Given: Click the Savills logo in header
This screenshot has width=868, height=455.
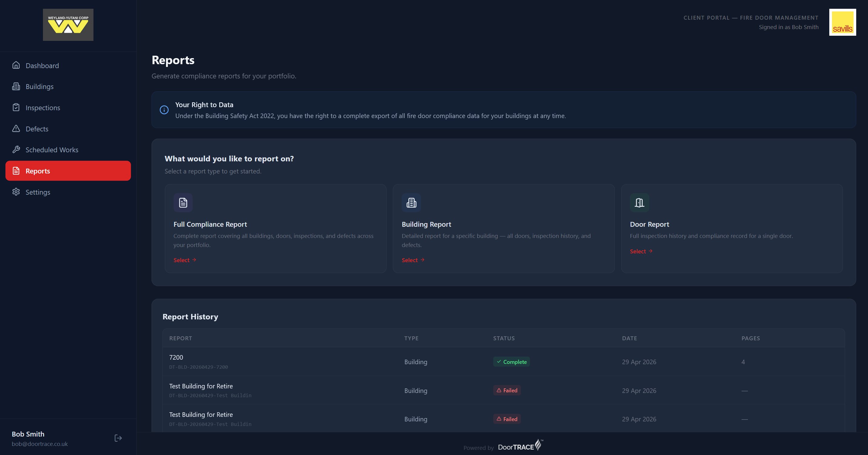Looking at the screenshot, I should pos(842,22).
